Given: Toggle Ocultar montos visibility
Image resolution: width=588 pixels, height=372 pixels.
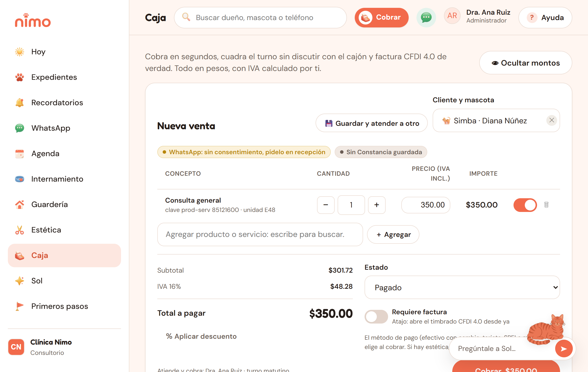Looking at the screenshot, I should click(x=526, y=63).
